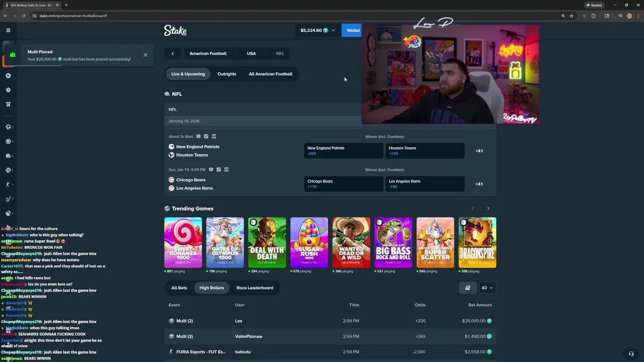The height and width of the screenshot is (362, 644).
Task: Open New England Patriots team link
Action: pyautogui.click(x=198, y=147)
